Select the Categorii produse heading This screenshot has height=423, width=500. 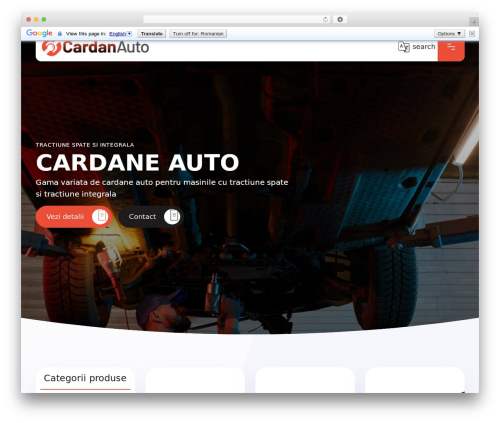click(x=85, y=378)
